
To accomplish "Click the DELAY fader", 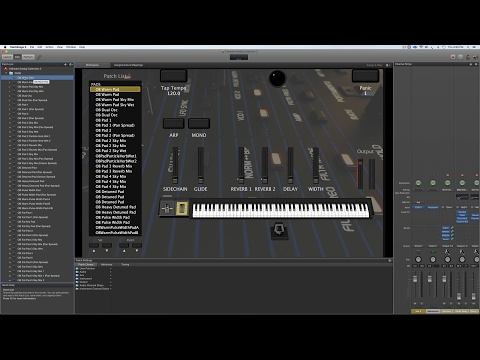I will point(290,165).
